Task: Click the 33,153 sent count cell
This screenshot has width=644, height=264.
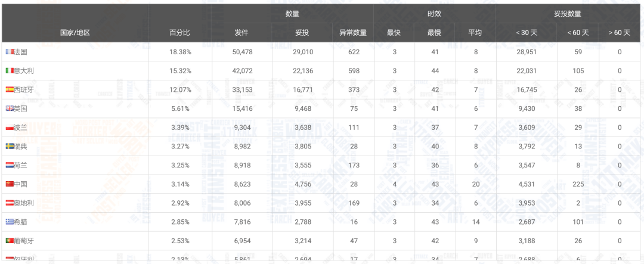Action: 242,90
